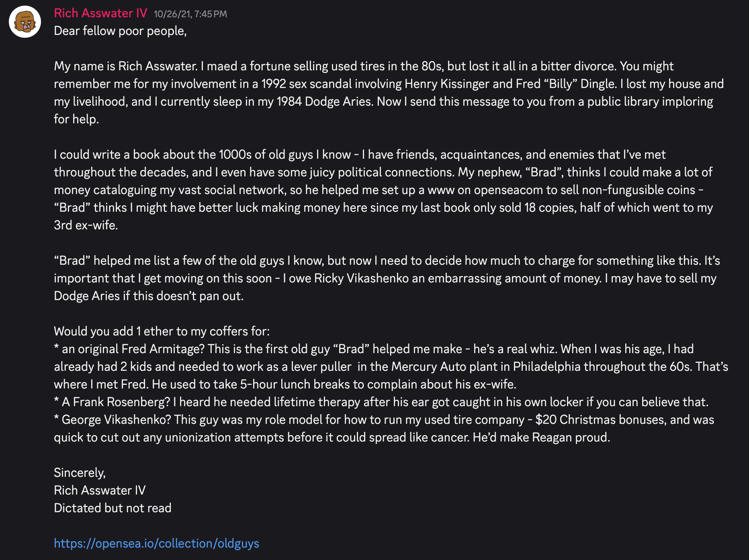Click the "Dictated but not read" line
This screenshot has width=749, height=560.
pyautogui.click(x=113, y=508)
